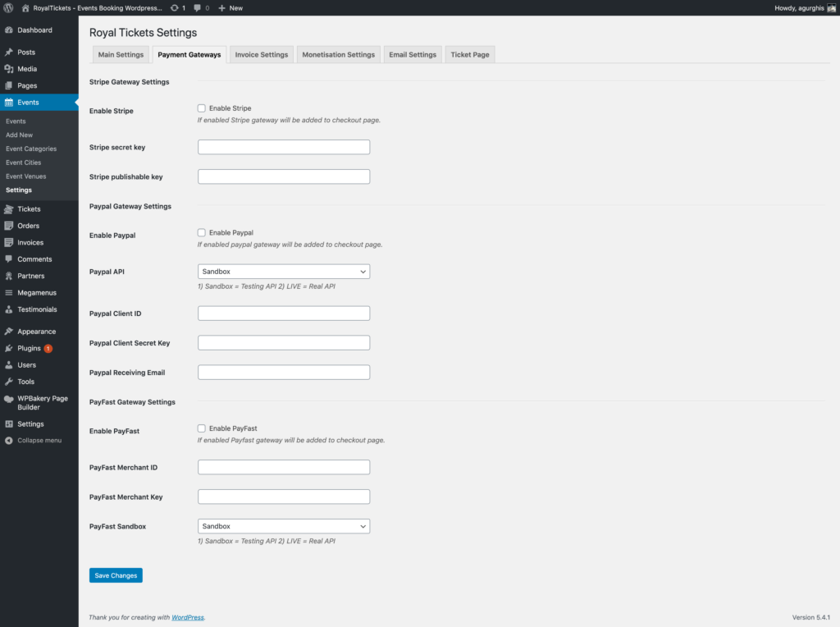Screen dimensions: 840x627
Task: Open the Invoice Settings tab
Action: (x=262, y=55)
